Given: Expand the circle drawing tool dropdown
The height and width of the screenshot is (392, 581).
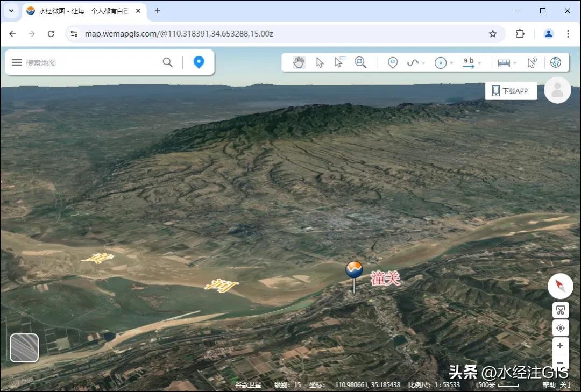Looking at the screenshot, I should [x=451, y=63].
